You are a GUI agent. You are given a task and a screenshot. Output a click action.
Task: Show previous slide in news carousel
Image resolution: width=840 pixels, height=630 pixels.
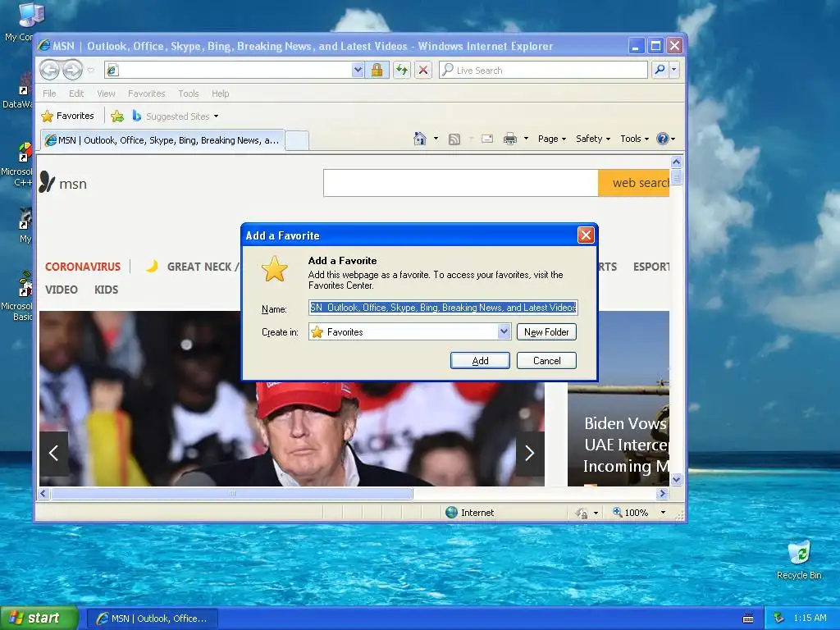coord(53,453)
